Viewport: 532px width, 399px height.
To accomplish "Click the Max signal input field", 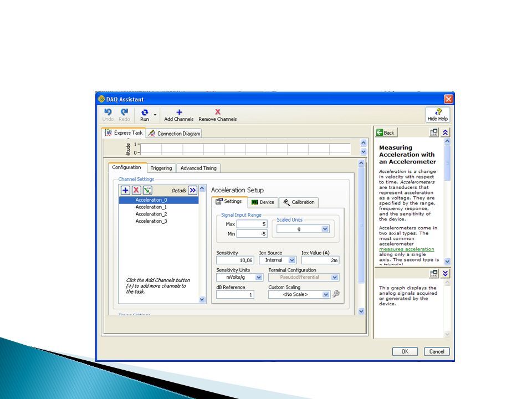I will [x=252, y=224].
